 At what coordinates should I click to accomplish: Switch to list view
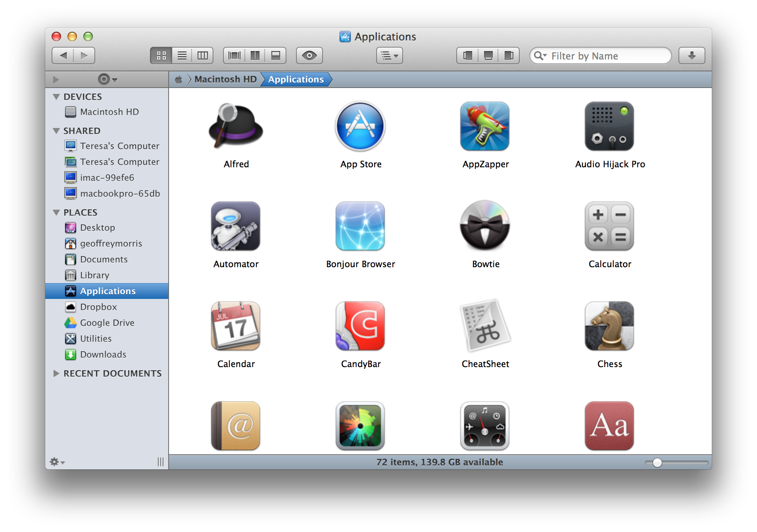[182, 55]
